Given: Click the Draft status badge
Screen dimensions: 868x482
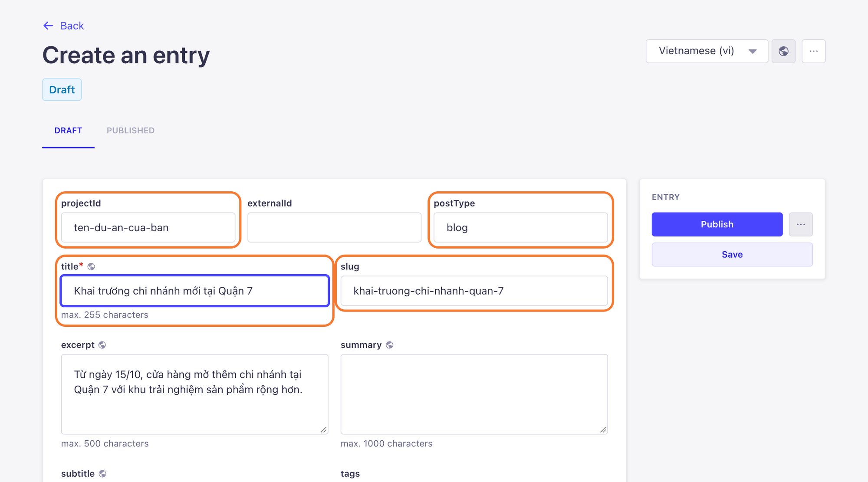Looking at the screenshot, I should tap(62, 90).
